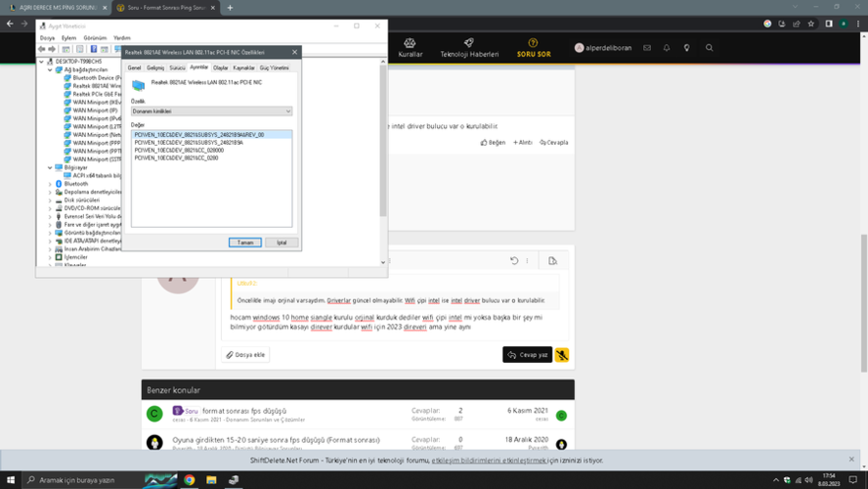Image resolution: width=868 pixels, height=489 pixels.
Task: Expand Disk sürücüleri node
Action: 50,200
